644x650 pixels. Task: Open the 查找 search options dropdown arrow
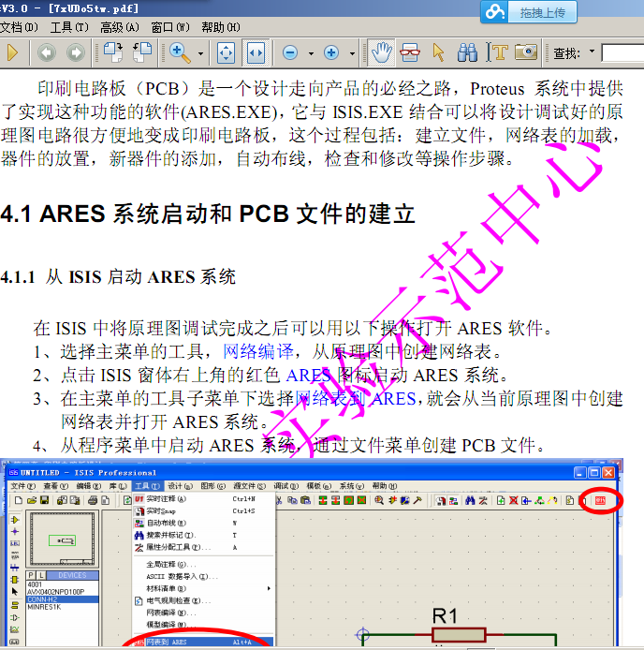(x=592, y=52)
